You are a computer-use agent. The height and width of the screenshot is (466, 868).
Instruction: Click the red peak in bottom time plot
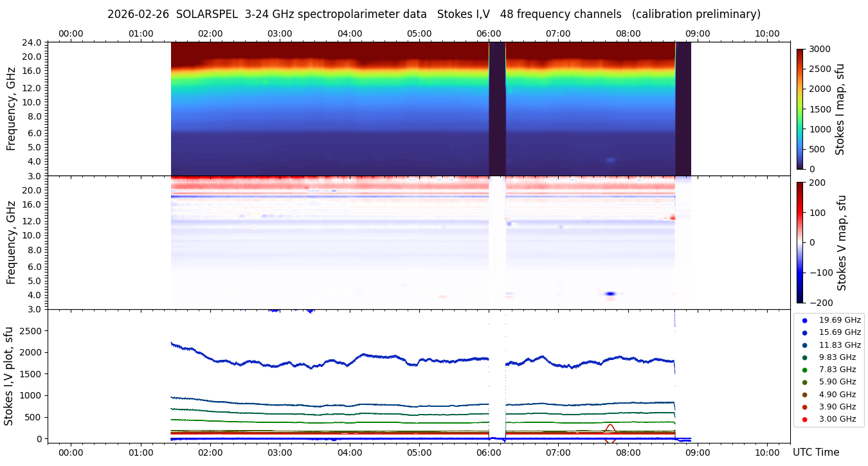(610, 426)
